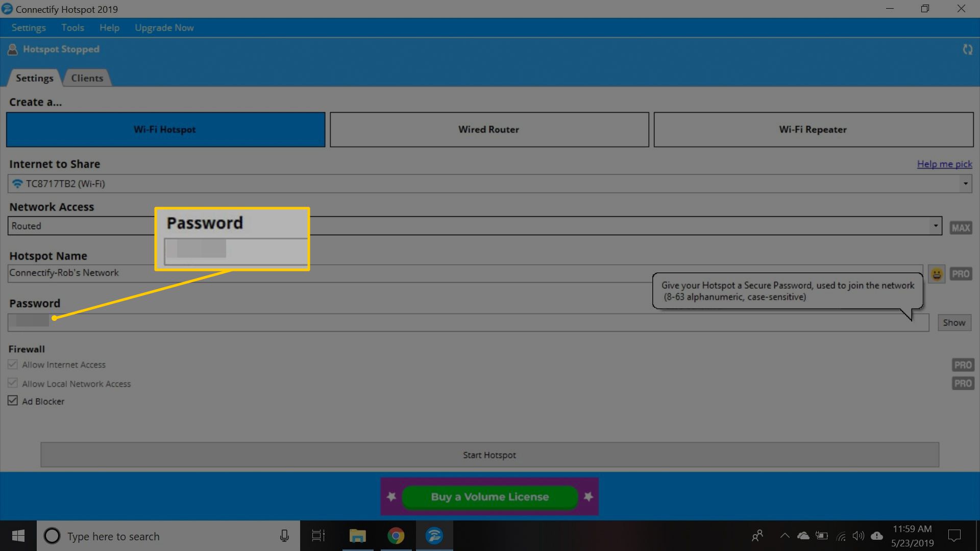Open the People icon in the system tray
This screenshot has width=980, height=551.
[757, 536]
